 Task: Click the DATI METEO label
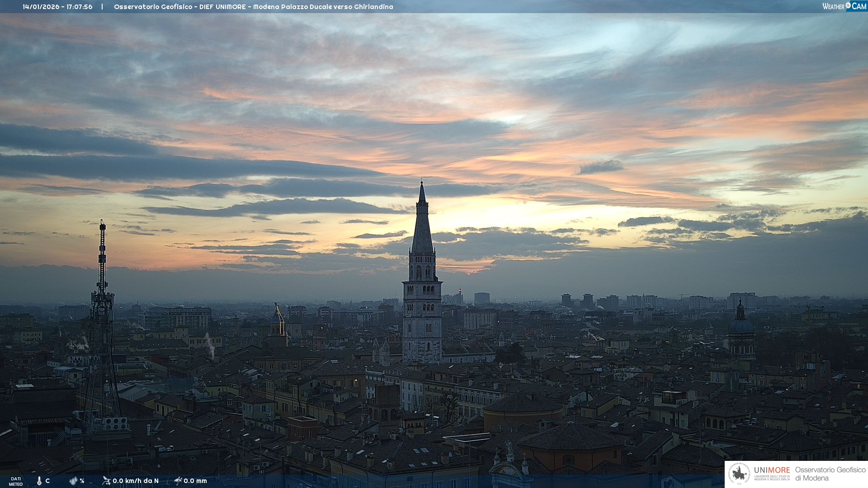pos(16,481)
